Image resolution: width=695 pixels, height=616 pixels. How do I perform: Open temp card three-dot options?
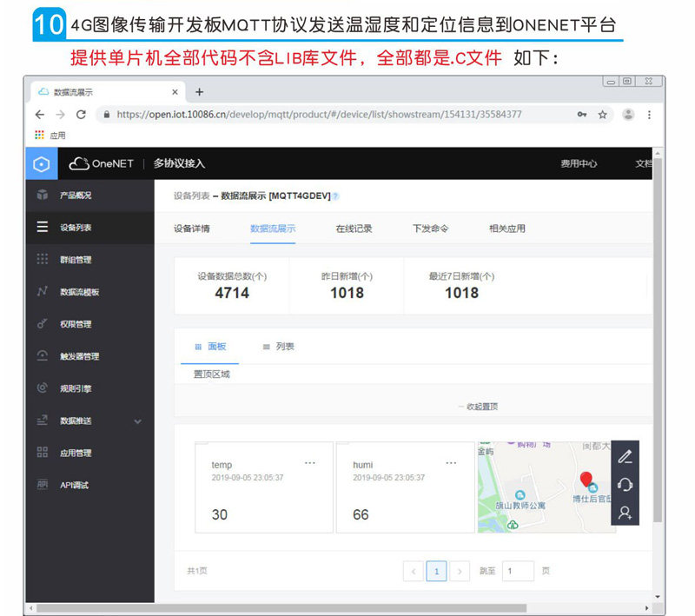point(310,463)
